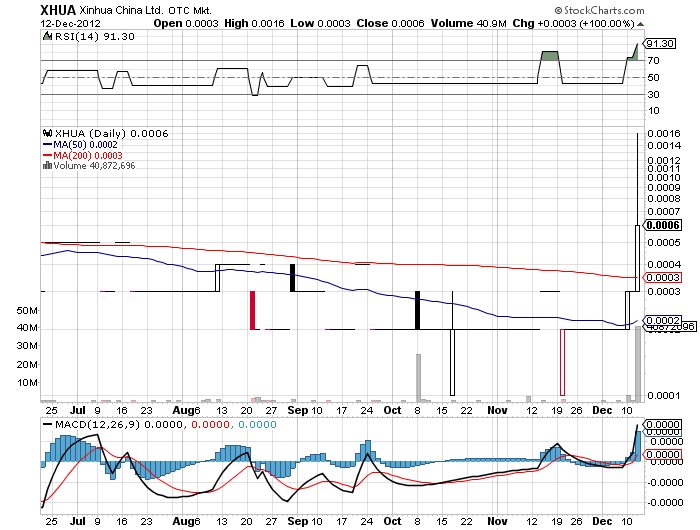Click the black filled candle at Oct 8
The width and height of the screenshot is (700, 530).
click(x=417, y=310)
